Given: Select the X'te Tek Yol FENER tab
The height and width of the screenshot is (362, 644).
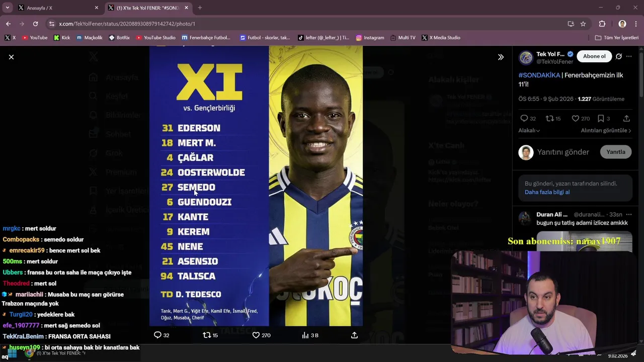Looking at the screenshot, I should [x=148, y=8].
